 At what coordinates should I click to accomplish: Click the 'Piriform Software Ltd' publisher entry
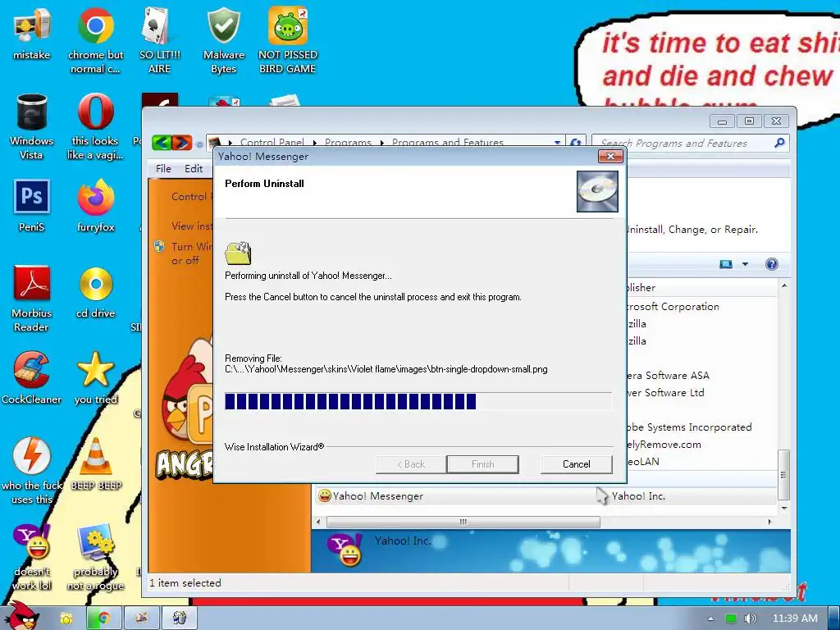point(665,393)
